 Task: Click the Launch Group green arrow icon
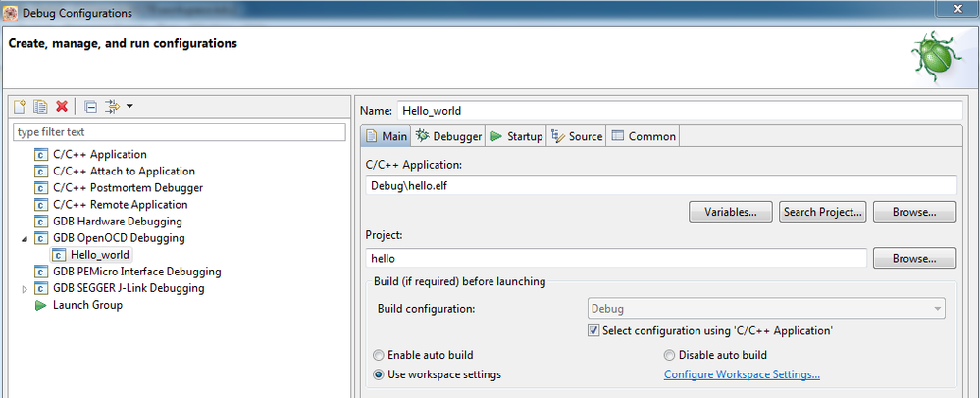pyautogui.click(x=40, y=306)
